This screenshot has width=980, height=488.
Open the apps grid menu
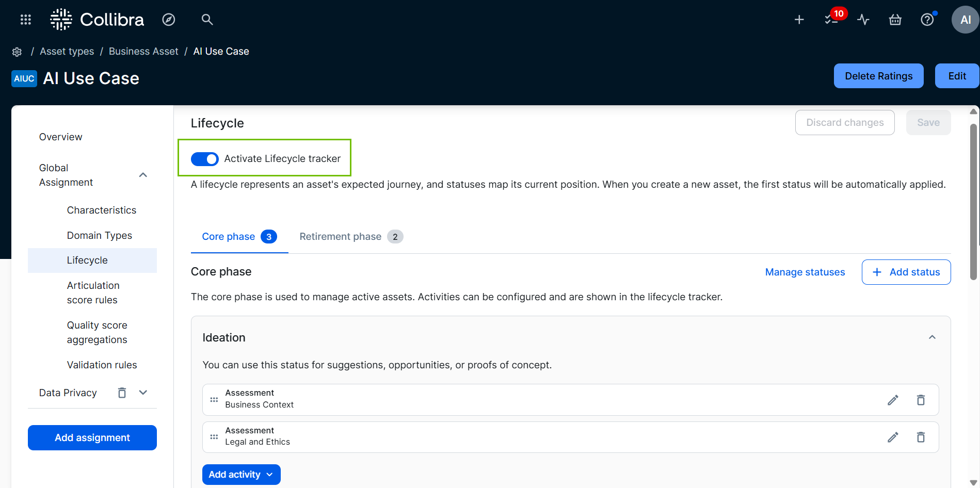(25, 20)
